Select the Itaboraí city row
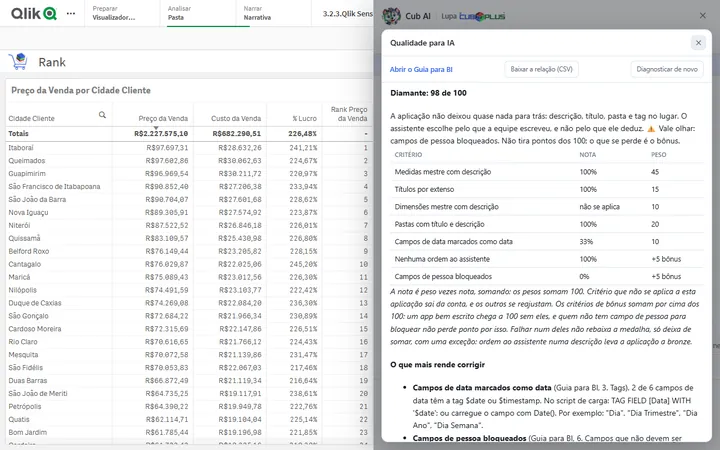 point(21,148)
